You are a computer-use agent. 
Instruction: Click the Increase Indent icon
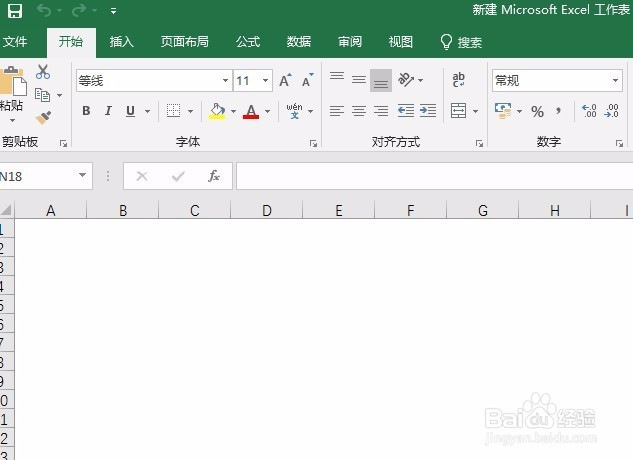pyautogui.click(x=428, y=111)
